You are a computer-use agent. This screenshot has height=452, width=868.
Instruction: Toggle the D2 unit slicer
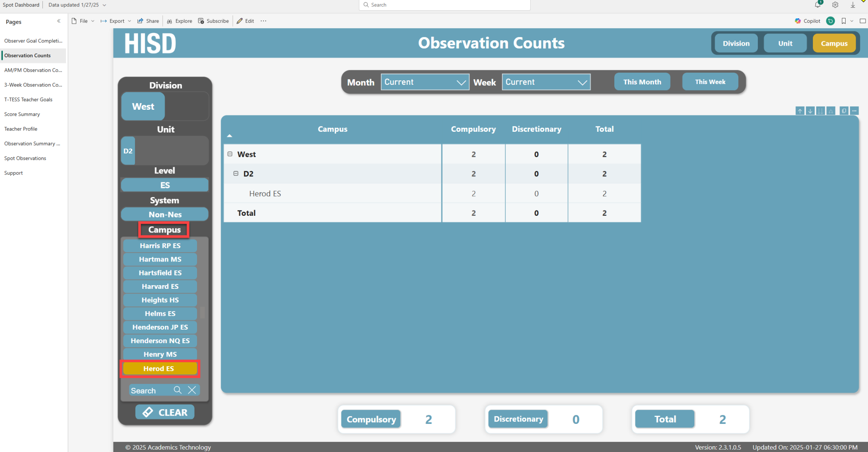tap(128, 151)
